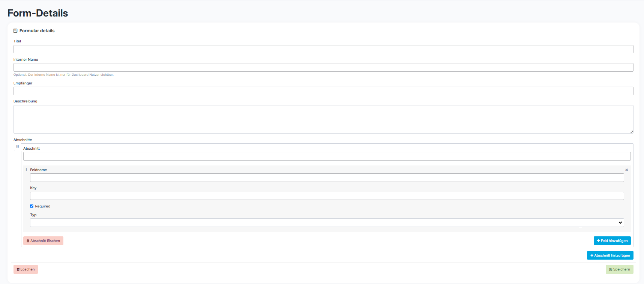The height and width of the screenshot is (284, 644).
Task: Focus the Feldname input field
Action: pyautogui.click(x=327, y=177)
